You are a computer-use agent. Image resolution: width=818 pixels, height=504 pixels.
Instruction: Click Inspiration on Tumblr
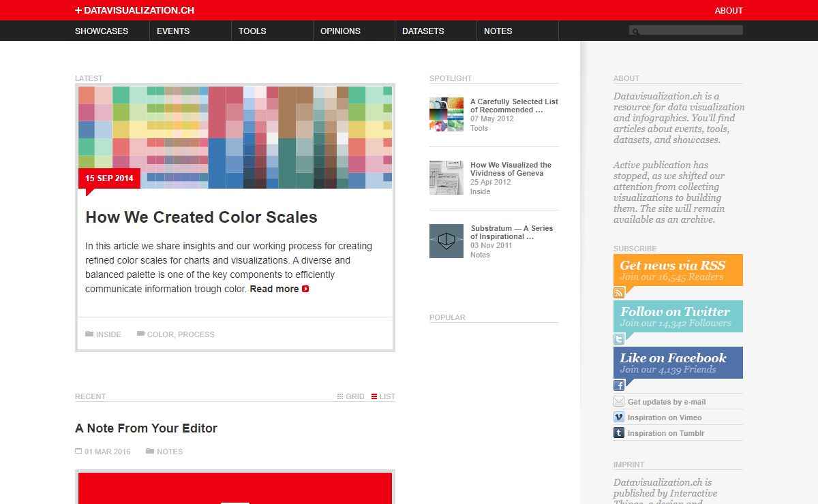point(666,433)
